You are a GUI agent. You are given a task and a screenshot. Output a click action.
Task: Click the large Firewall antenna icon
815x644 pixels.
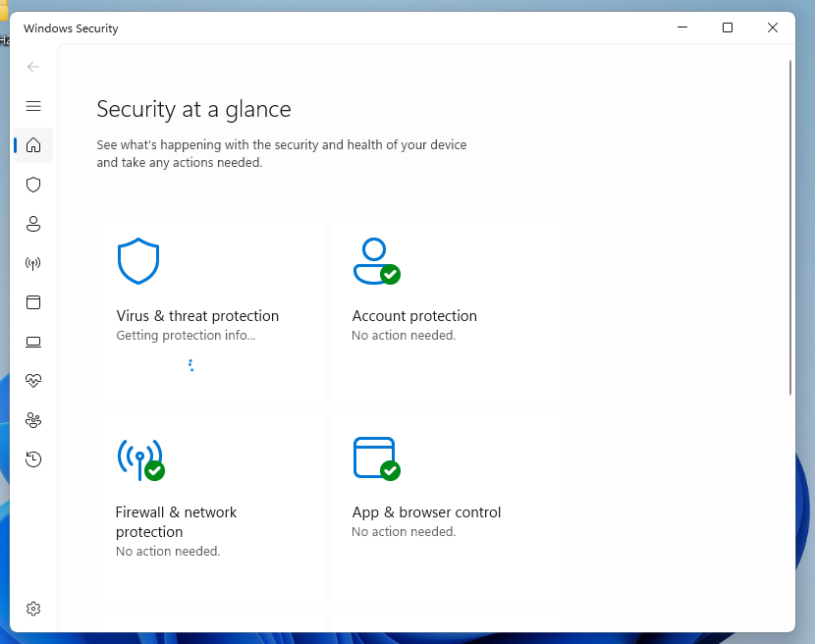click(140, 459)
